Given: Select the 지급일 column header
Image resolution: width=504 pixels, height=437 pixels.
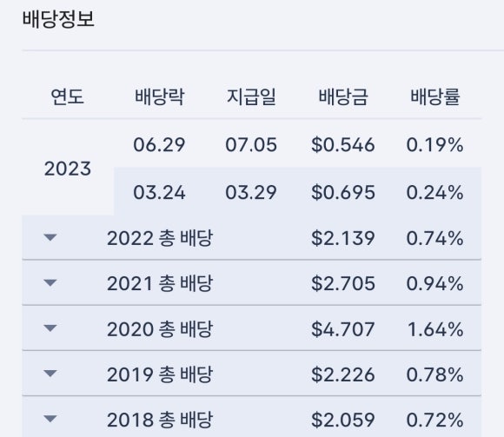Looking at the screenshot, I should coord(251,96).
